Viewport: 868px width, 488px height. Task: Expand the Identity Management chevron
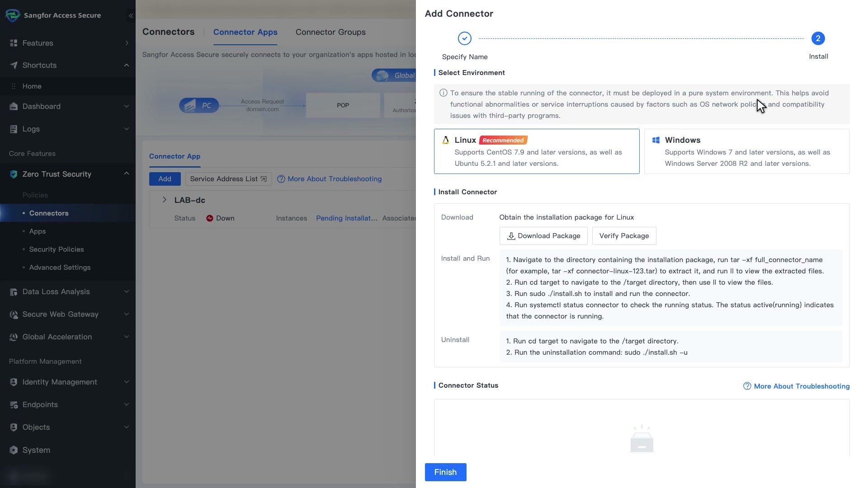(x=127, y=382)
